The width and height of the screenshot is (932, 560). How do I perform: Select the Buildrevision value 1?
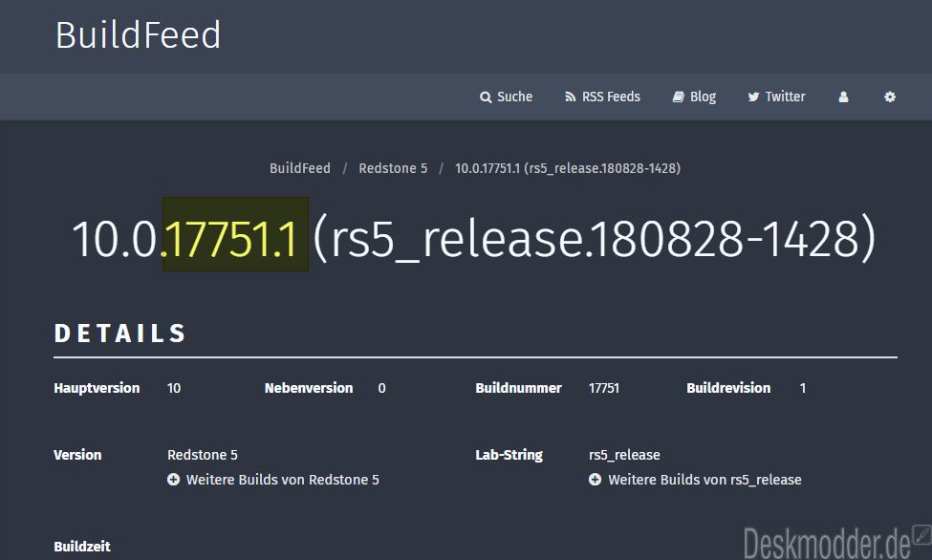[x=802, y=388]
